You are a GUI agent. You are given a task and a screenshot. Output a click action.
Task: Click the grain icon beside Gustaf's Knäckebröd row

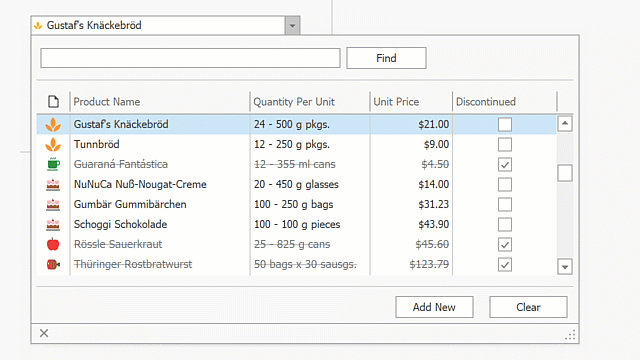click(53, 124)
